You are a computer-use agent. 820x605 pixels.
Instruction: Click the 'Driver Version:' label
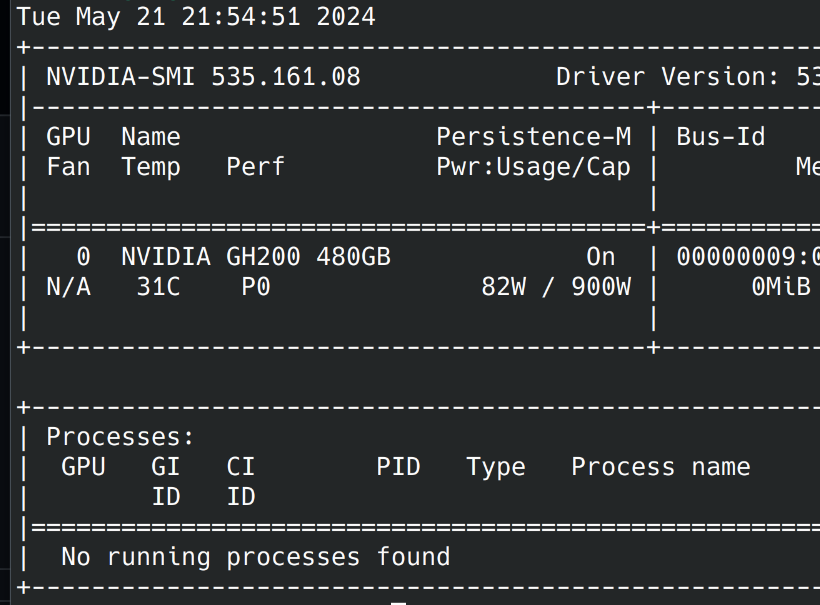click(668, 77)
